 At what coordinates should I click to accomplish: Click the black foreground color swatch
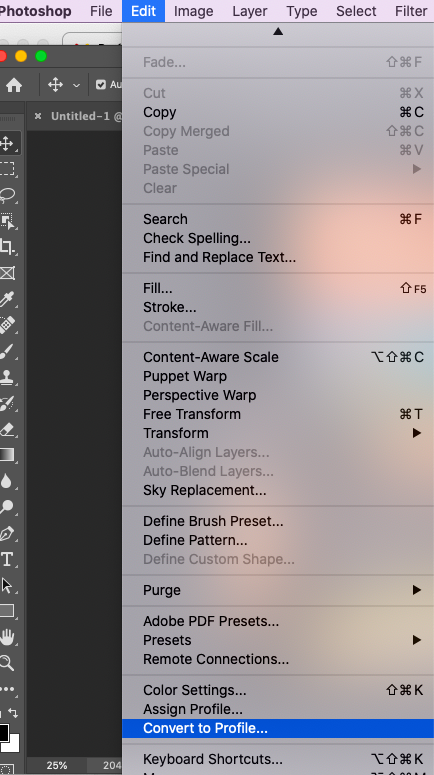[3, 732]
